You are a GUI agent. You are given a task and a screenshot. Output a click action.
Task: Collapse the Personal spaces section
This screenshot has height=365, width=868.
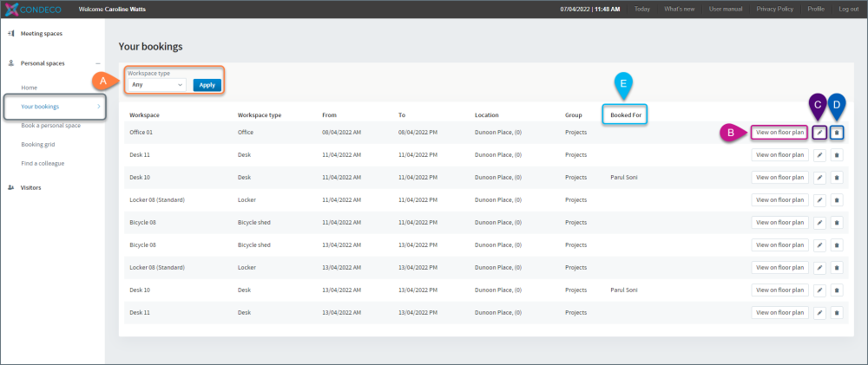97,63
